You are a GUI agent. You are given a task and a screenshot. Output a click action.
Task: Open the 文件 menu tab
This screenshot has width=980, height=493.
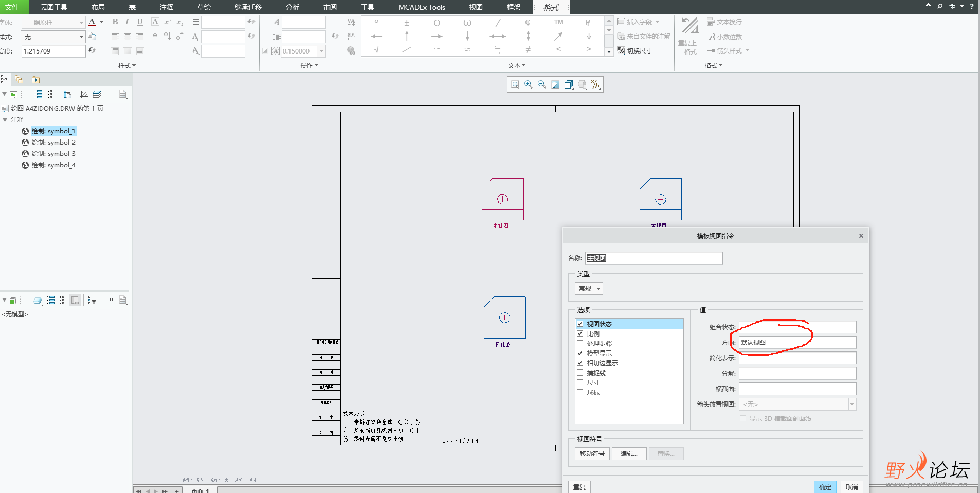coord(12,7)
